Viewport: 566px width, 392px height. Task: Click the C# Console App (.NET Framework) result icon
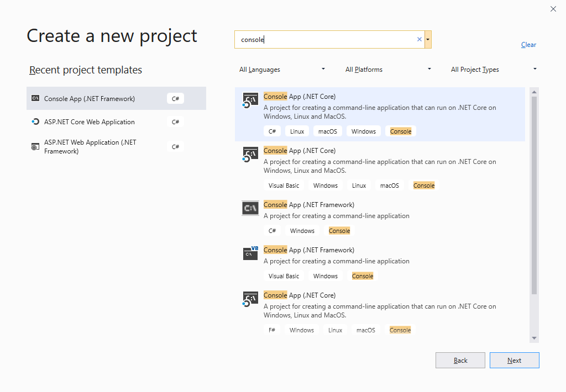[x=250, y=208]
